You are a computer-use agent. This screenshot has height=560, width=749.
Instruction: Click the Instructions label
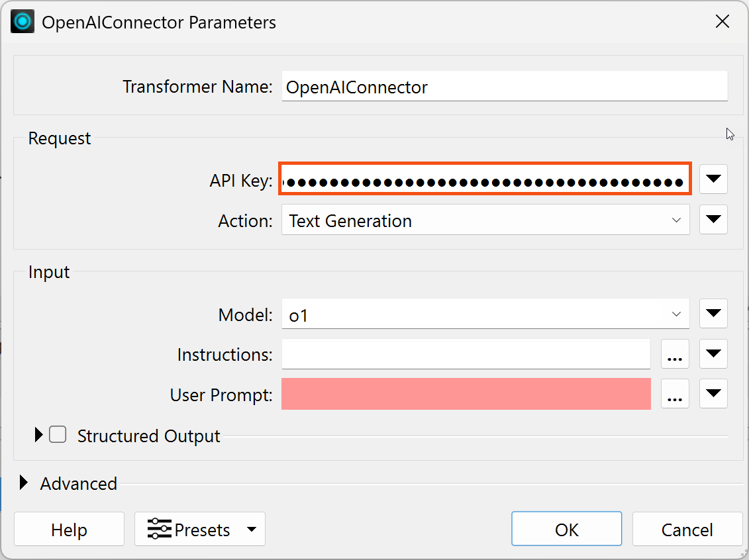(225, 355)
